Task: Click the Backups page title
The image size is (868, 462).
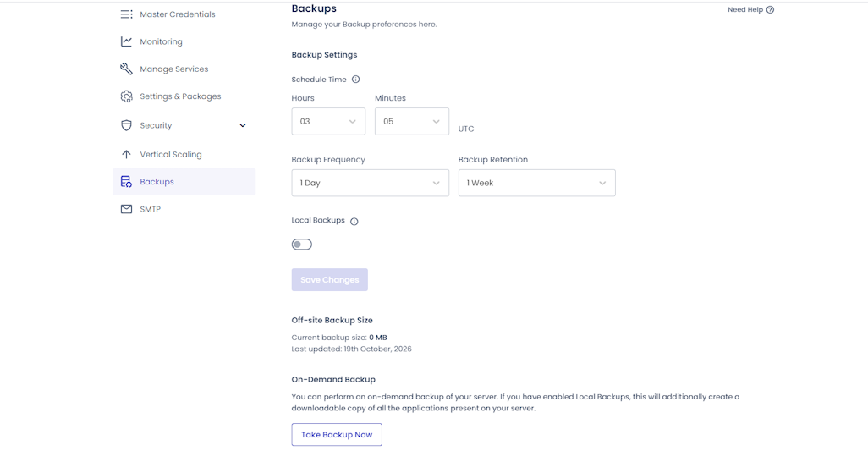Action: pyautogui.click(x=314, y=8)
